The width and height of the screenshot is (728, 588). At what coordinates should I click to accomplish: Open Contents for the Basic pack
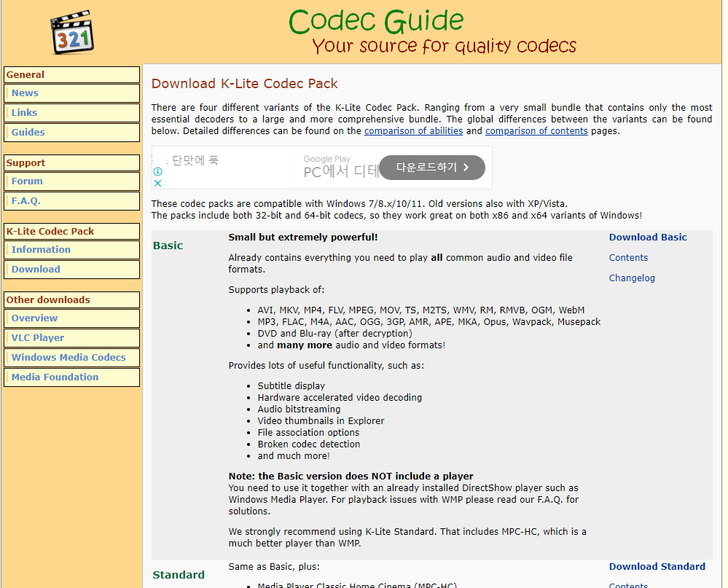click(x=628, y=258)
